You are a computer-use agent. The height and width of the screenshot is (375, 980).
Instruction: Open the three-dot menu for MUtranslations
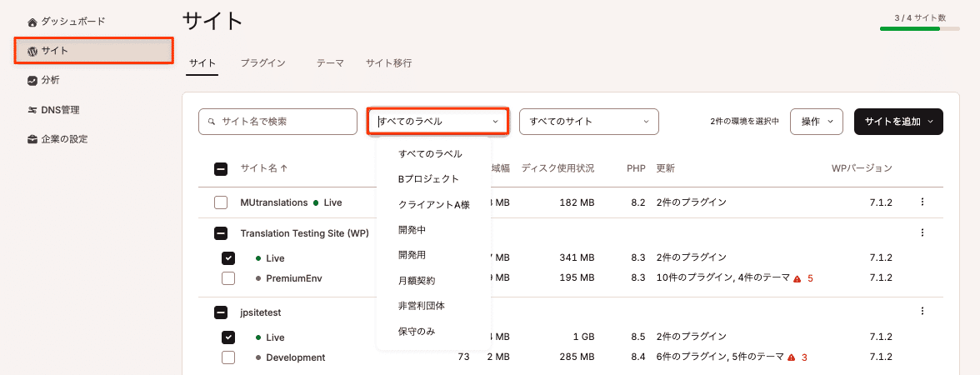click(922, 202)
